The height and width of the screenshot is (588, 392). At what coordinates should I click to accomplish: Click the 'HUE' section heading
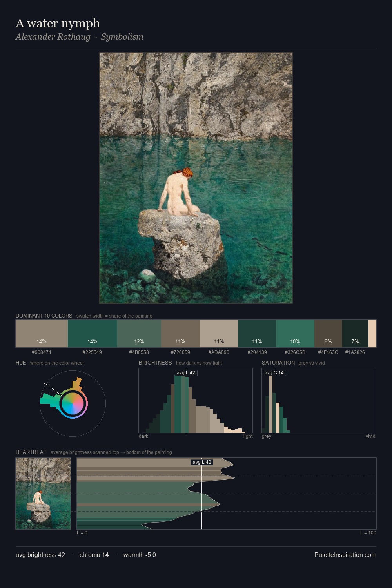(x=21, y=363)
